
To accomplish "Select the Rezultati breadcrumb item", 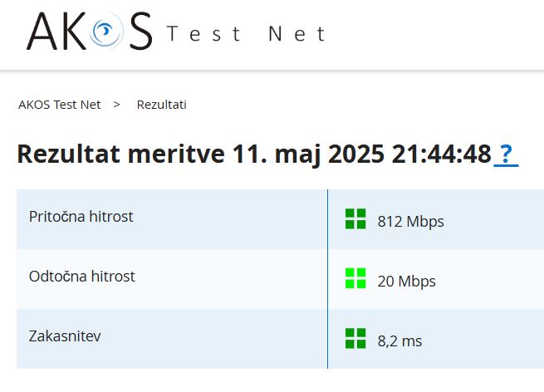I will 162,105.
